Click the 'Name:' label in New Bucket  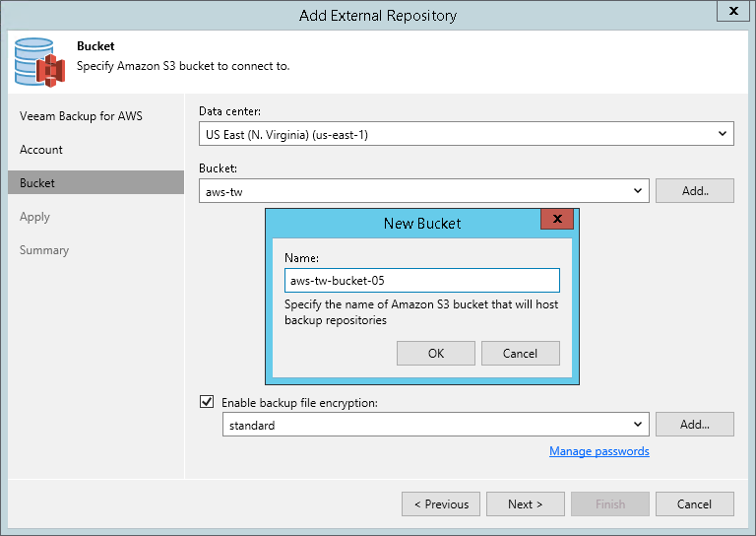tap(301, 258)
